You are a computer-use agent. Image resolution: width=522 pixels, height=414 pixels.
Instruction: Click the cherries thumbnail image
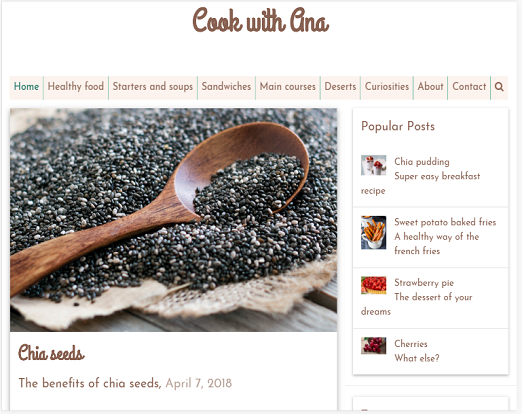point(373,345)
